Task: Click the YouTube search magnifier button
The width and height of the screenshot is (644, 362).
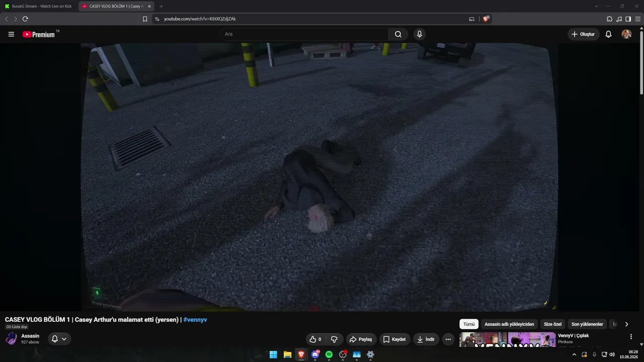Action: [x=398, y=34]
